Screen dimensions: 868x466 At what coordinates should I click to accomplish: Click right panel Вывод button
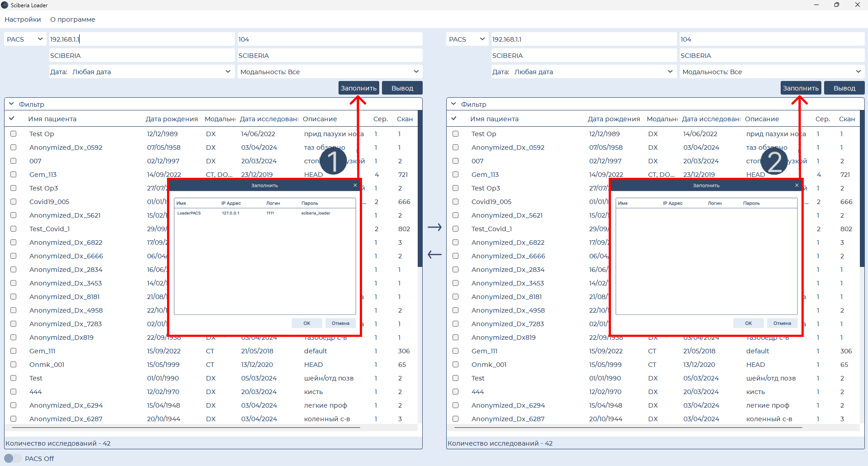[x=844, y=88]
